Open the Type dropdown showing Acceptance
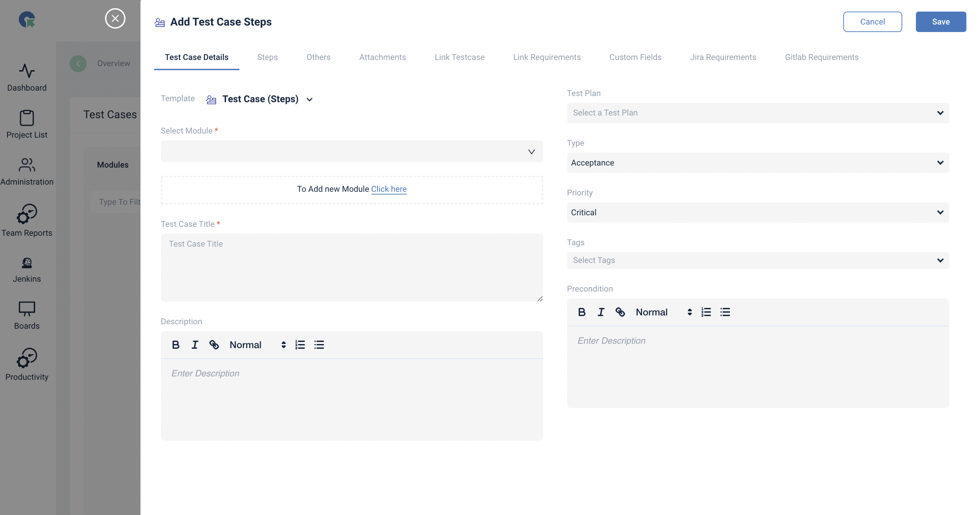Screen dimensions: 980x515 [757, 163]
